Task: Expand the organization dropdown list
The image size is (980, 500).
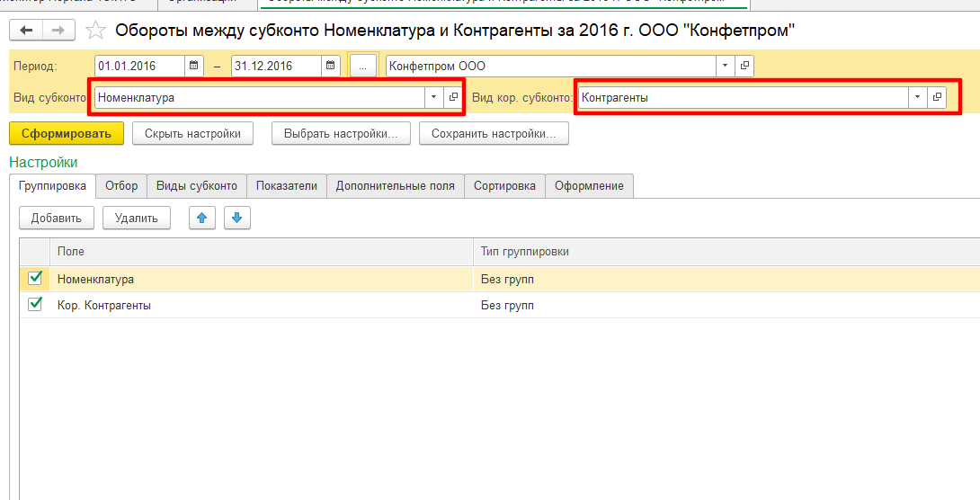Action: [725, 66]
